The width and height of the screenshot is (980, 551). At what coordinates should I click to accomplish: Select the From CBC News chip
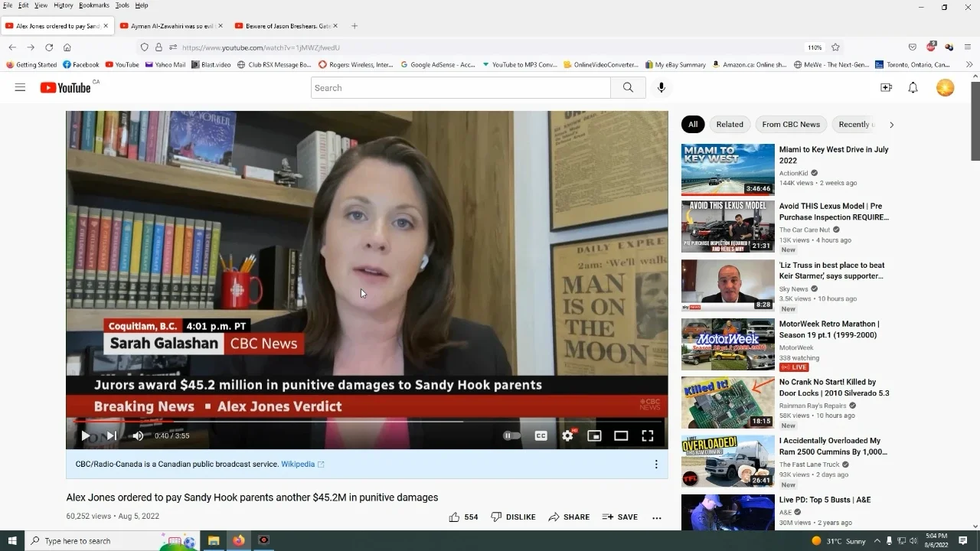pyautogui.click(x=791, y=124)
